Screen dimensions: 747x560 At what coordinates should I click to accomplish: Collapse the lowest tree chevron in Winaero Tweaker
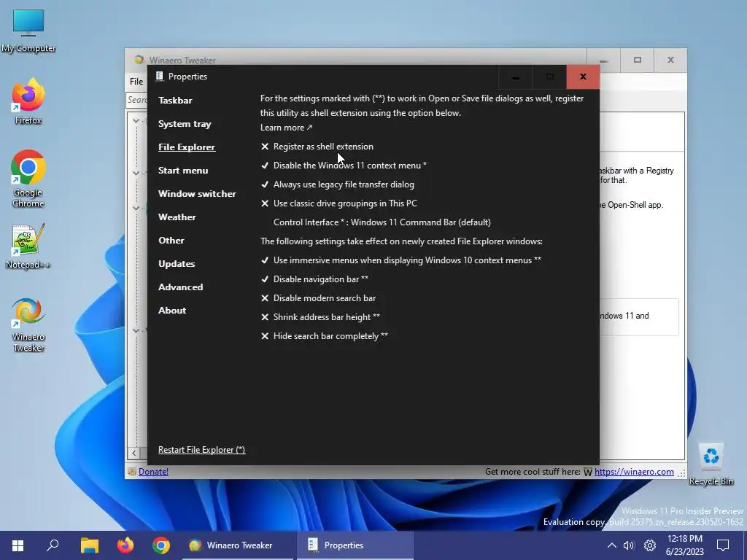[136, 330]
